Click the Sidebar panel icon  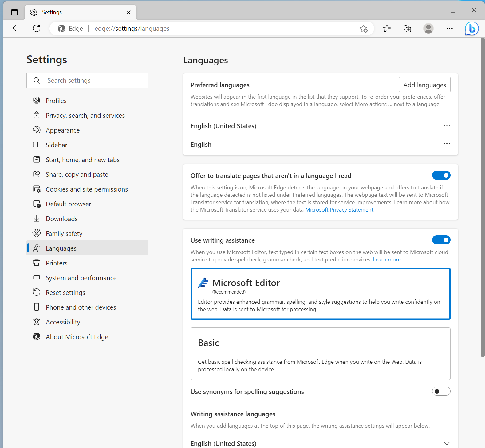point(37,145)
